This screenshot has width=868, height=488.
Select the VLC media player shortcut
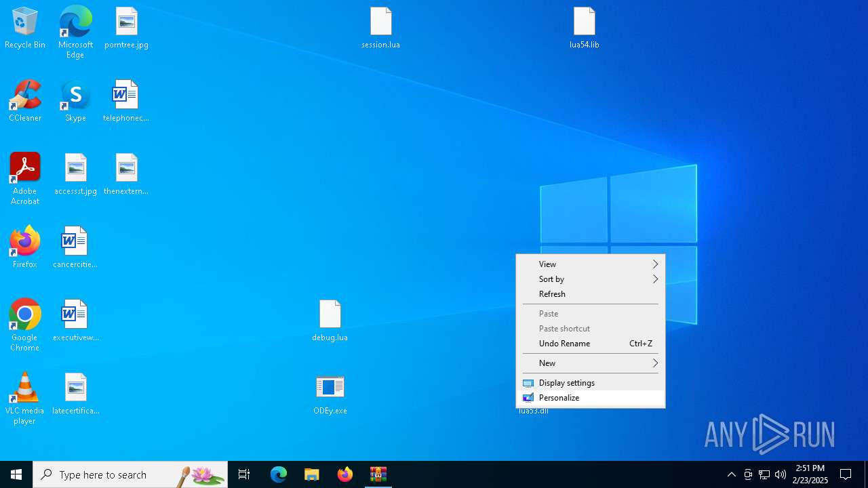pyautogui.click(x=25, y=399)
